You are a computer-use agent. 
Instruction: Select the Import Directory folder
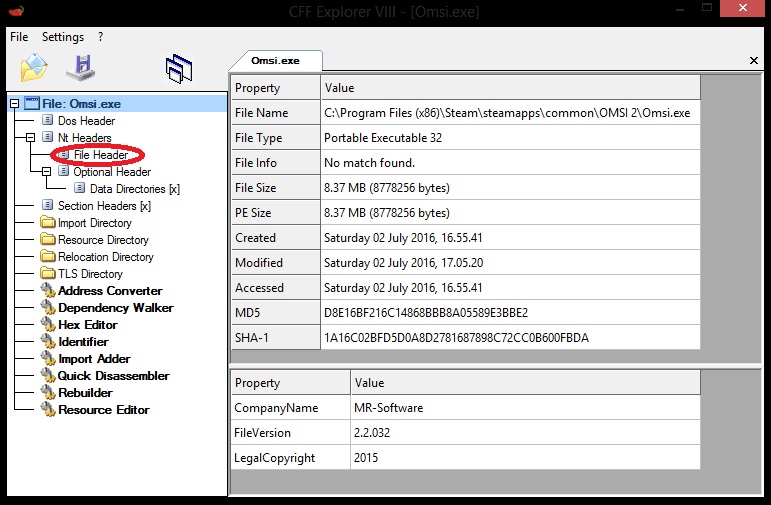[x=94, y=223]
